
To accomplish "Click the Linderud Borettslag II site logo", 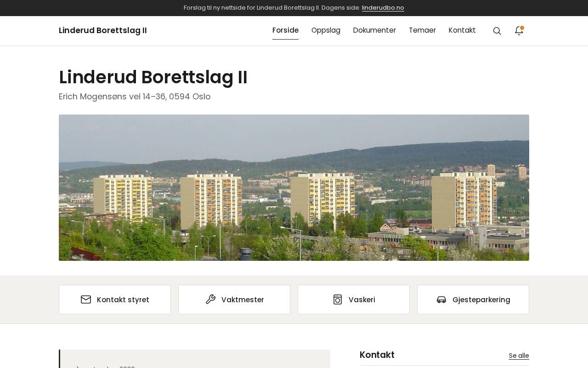I will [x=103, y=30].
